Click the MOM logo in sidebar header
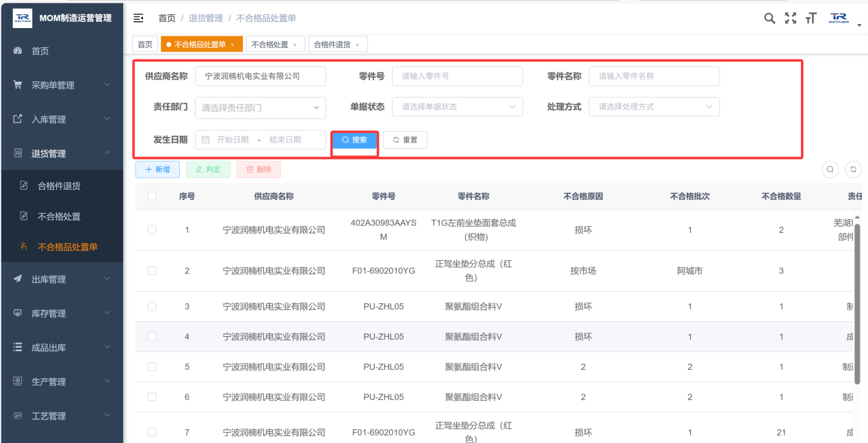This screenshot has width=868, height=443. [x=23, y=18]
